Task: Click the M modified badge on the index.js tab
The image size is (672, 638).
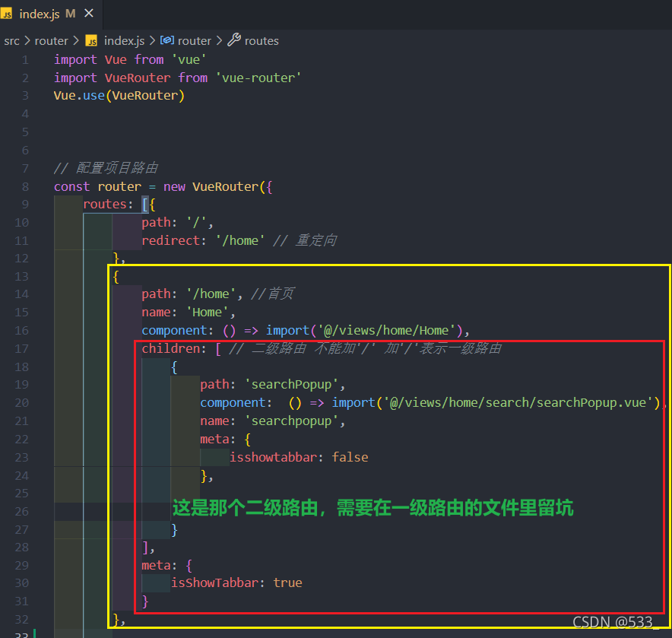Action: coord(69,13)
